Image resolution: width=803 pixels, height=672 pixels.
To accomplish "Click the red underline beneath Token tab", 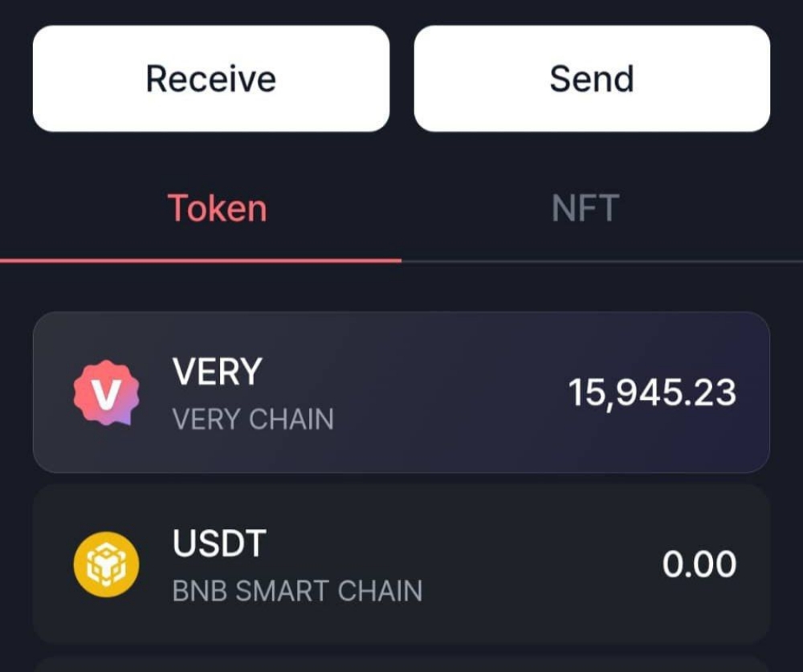I will (x=201, y=259).
